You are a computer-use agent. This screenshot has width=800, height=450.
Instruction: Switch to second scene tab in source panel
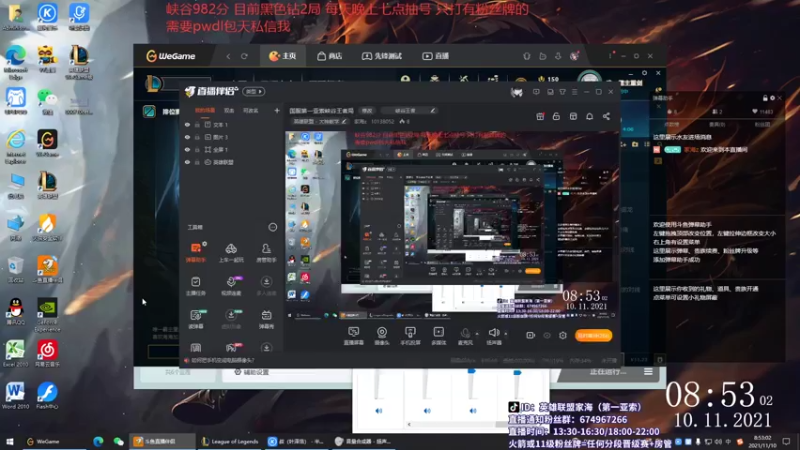pyautogui.click(x=229, y=110)
